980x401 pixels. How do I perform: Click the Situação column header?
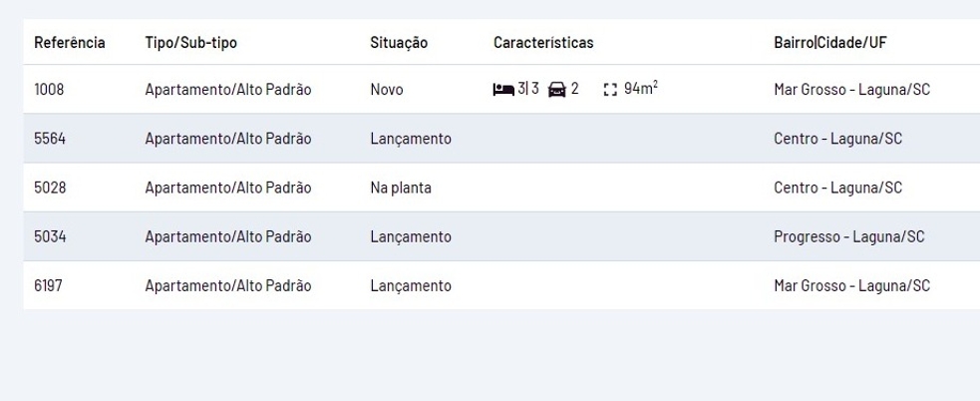[399, 44]
